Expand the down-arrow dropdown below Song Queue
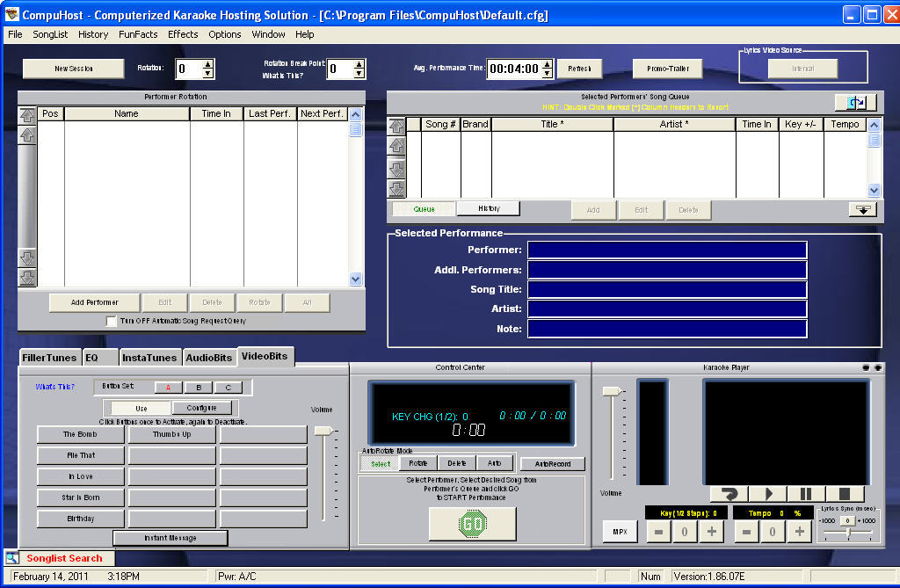 point(862,209)
